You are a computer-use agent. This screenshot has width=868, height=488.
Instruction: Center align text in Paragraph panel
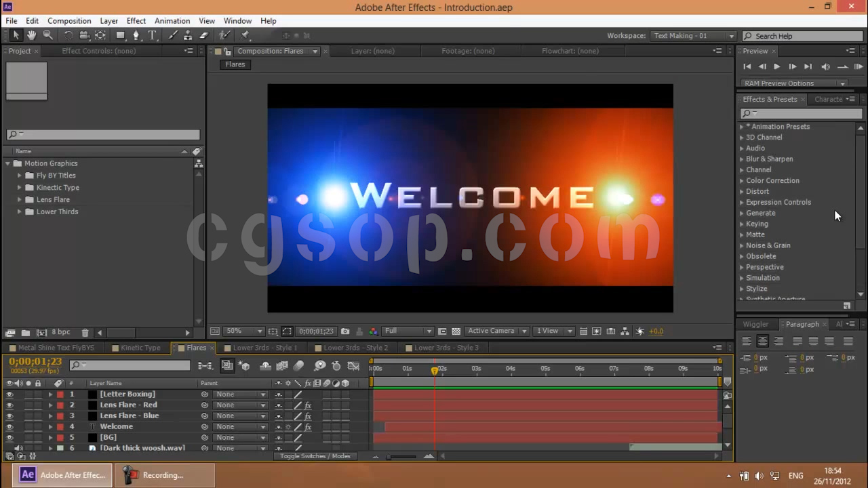pyautogui.click(x=762, y=341)
